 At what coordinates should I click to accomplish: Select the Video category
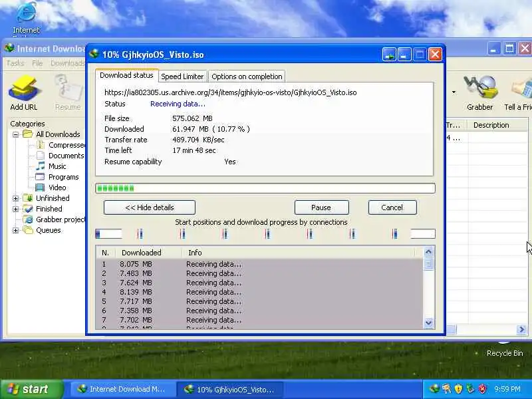point(51,188)
